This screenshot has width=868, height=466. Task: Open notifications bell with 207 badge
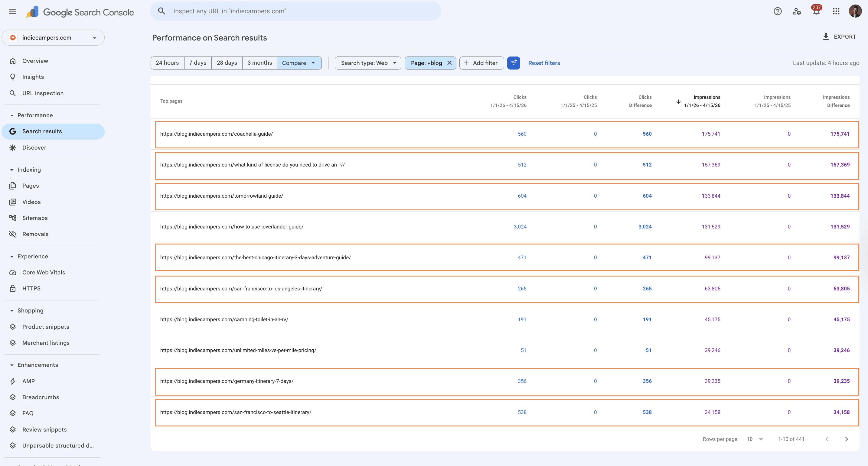pyautogui.click(x=816, y=11)
